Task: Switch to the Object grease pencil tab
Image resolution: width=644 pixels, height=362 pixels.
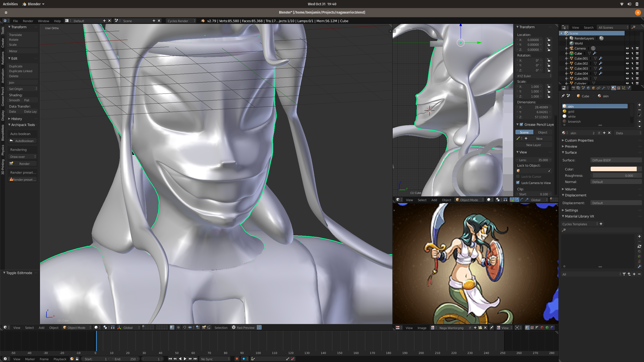Action: pyautogui.click(x=542, y=132)
